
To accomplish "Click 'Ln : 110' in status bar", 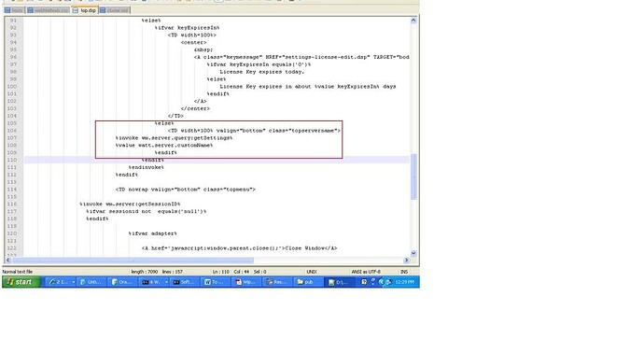I will coord(220,272).
